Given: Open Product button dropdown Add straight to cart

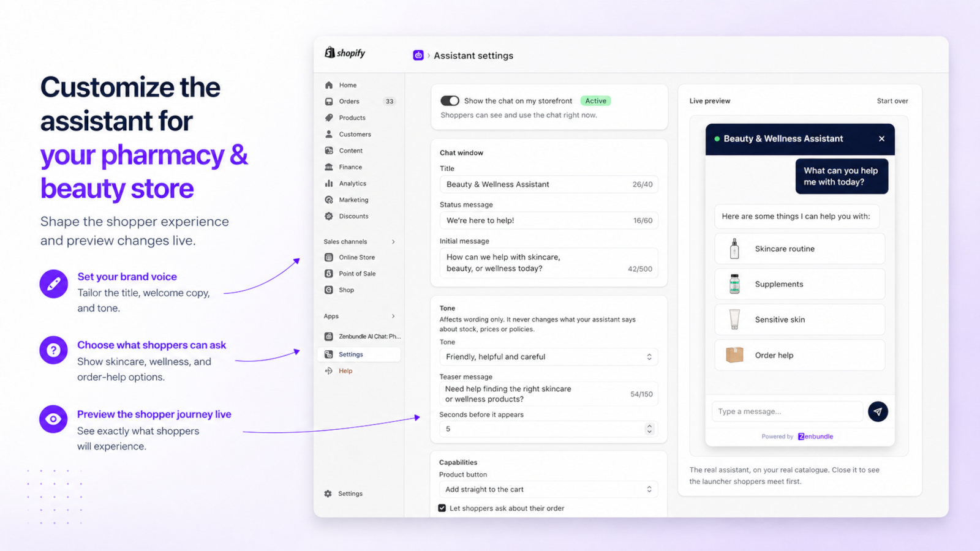Looking at the screenshot, I should click(549, 489).
